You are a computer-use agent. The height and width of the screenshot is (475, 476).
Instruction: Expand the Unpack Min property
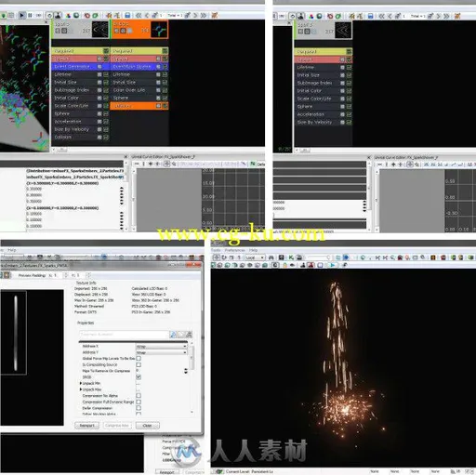[81, 383]
